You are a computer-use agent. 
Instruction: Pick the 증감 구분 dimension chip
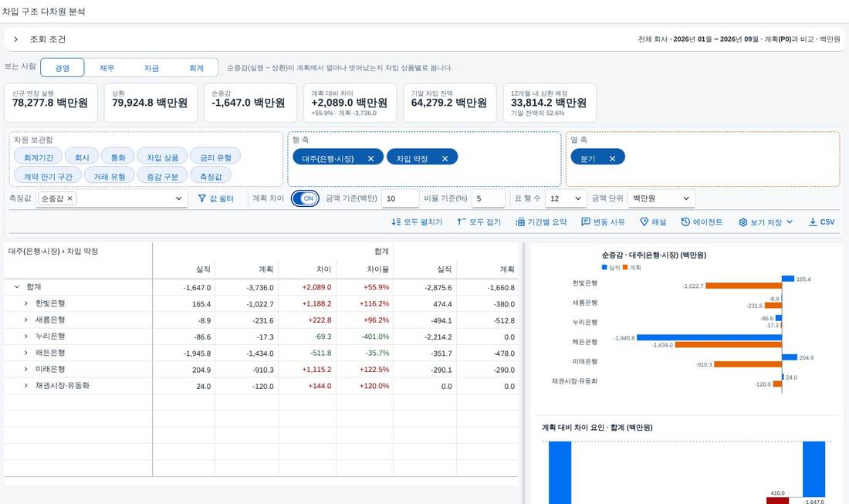coord(162,177)
